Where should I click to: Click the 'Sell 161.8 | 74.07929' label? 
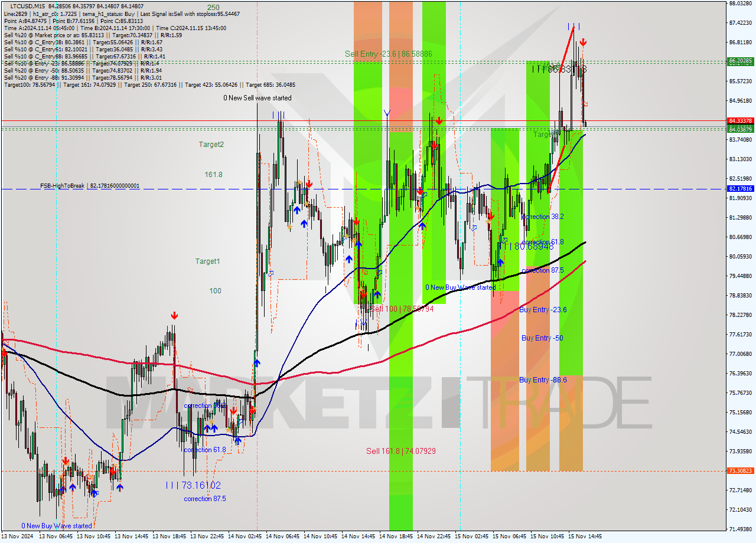(401, 451)
